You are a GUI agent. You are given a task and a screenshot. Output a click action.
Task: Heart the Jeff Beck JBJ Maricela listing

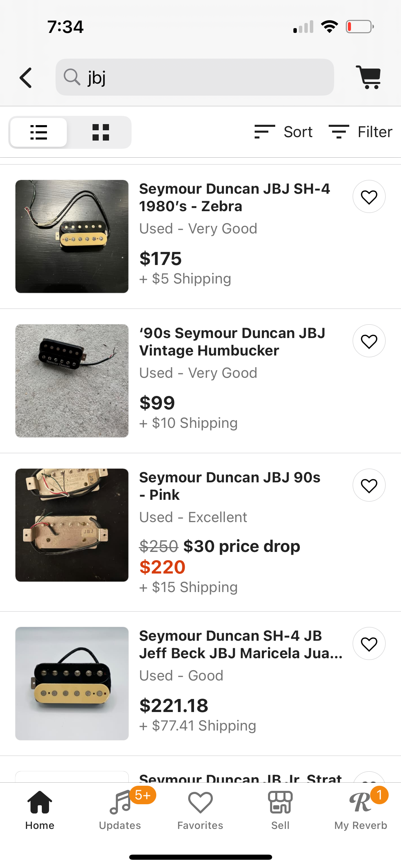pyautogui.click(x=369, y=644)
